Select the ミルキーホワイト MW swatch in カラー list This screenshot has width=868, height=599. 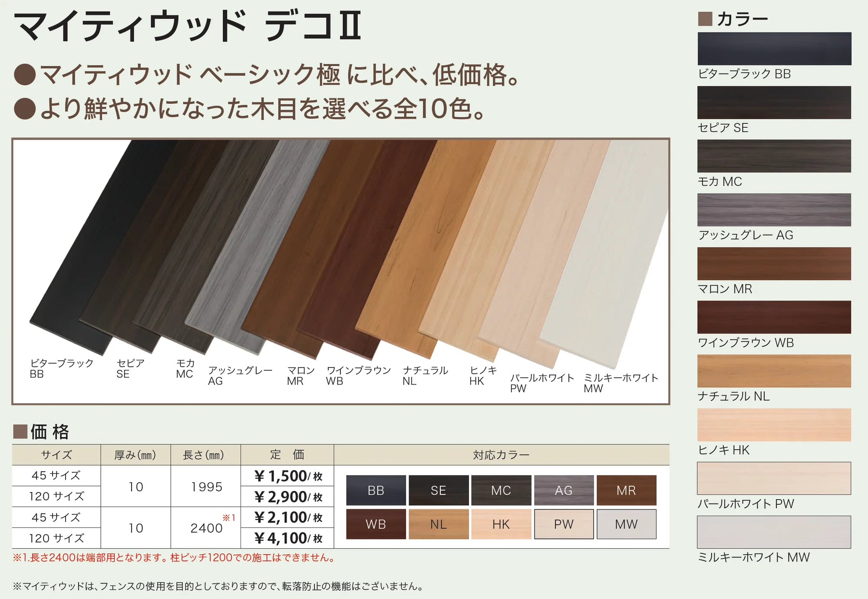pyautogui.click(x=774, y=532)
